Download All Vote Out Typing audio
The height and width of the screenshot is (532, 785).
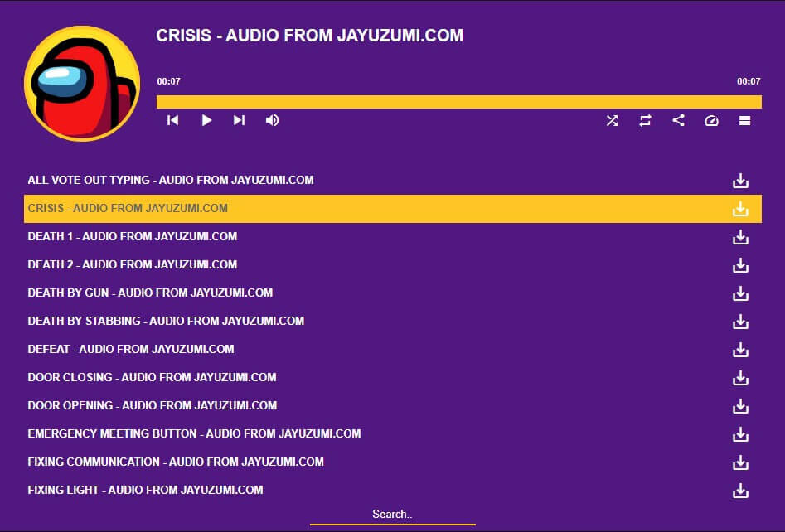tap(740, 181)
